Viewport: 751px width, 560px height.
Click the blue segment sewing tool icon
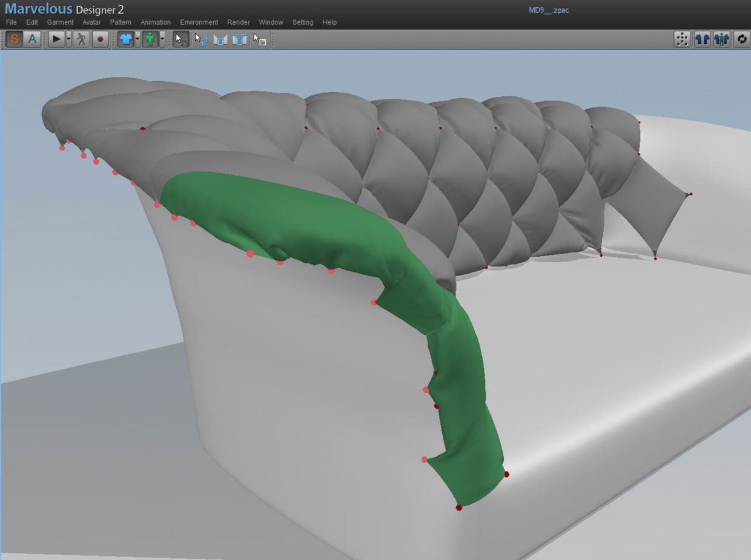220,39
